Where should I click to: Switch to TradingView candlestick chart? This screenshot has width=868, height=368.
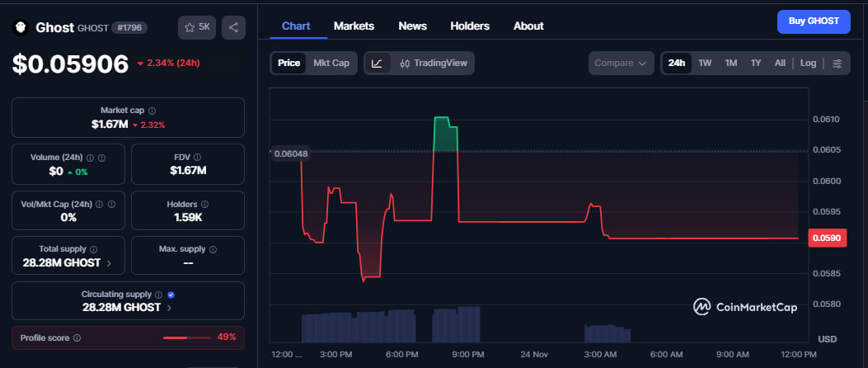tap(433, 64)
